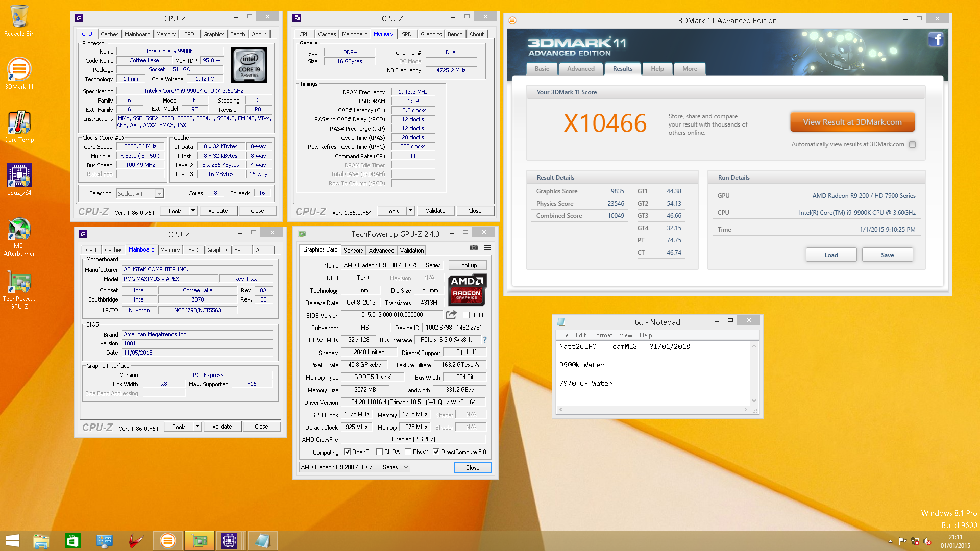Click the Lookup button in GPU-Z
This screenshot has width=980, height=551.
[x=468, y=265]
